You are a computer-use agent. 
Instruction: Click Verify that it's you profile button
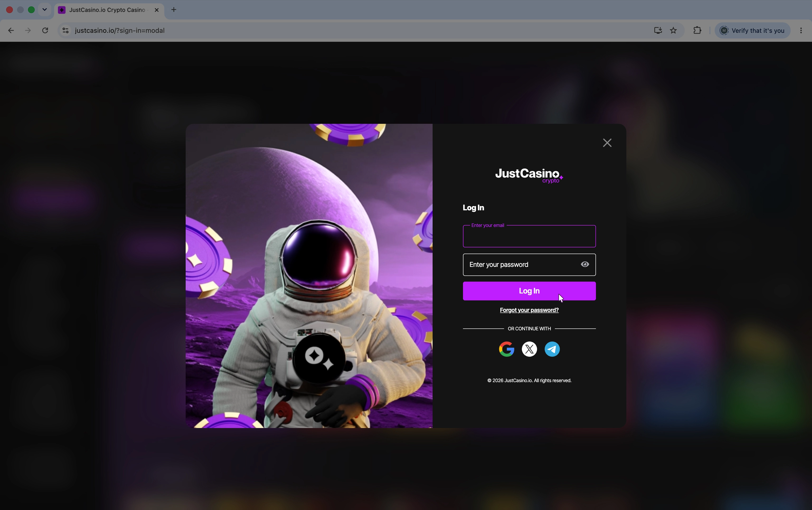pyautogui.click(x=752, y=30)
